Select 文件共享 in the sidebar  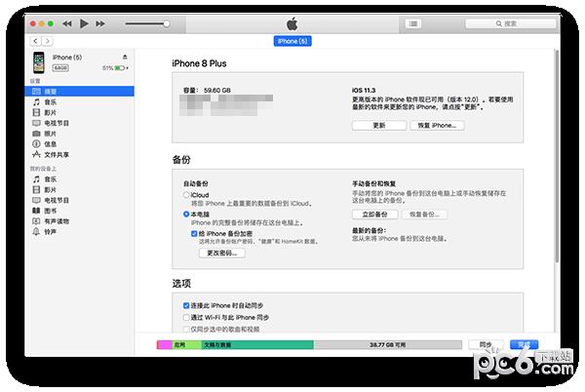[x=56, y=154]
